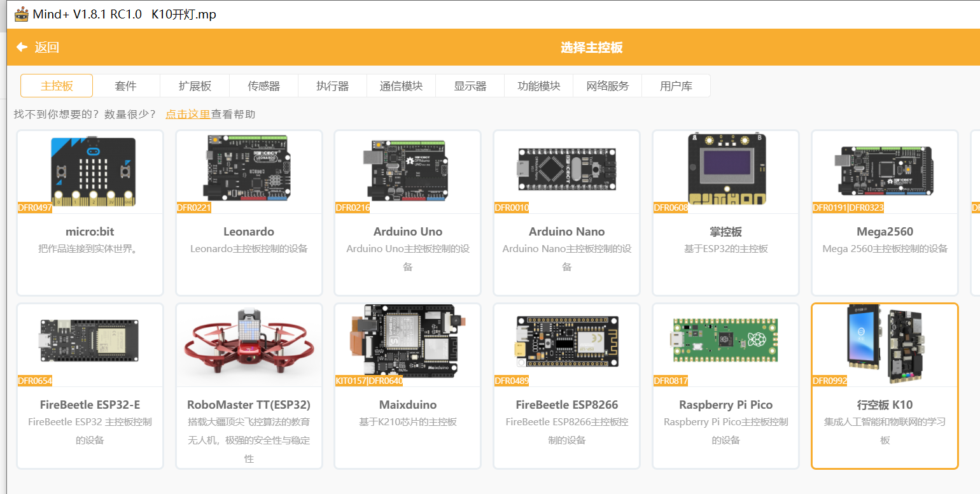Click the 基于ESP32的主控板 description
980x494 pixels.
(726, 249)
